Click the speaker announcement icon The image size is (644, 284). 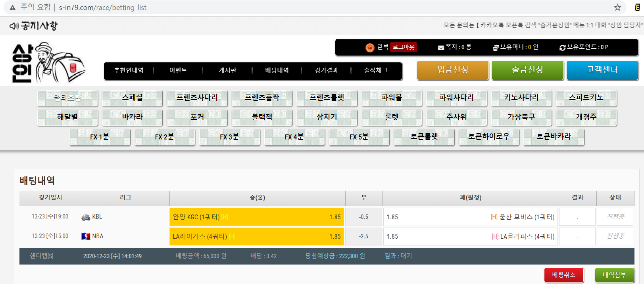click(x=14, y=26)
